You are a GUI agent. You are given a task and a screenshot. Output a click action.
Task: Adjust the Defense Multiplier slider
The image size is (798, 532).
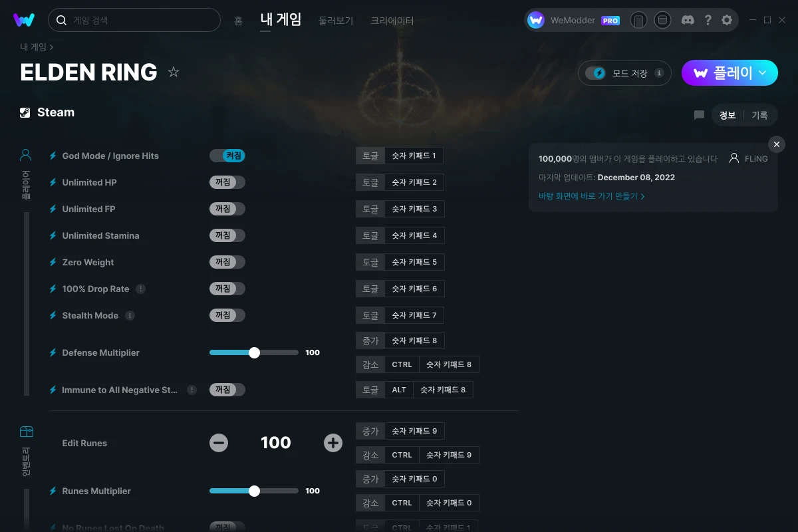tap(254, 352)
